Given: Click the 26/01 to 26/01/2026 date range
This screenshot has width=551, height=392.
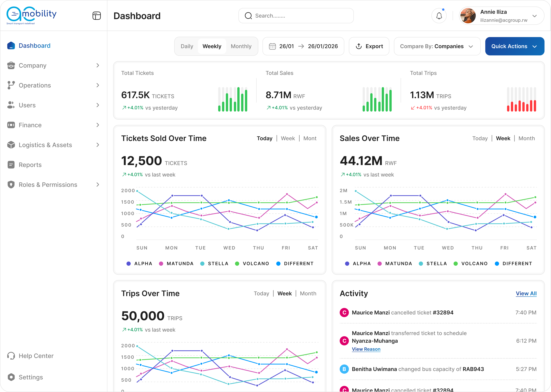Looking at the screenshot, I should [x=303, y=46].
